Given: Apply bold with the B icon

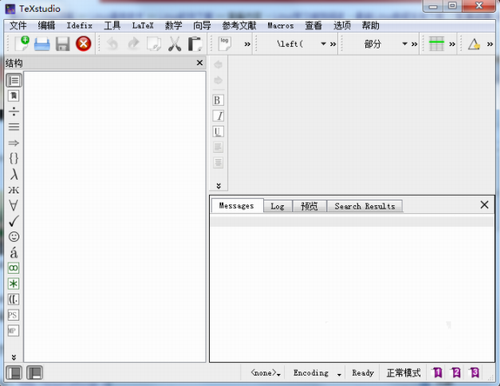Looking at the screenshot, I should (218, 100).
